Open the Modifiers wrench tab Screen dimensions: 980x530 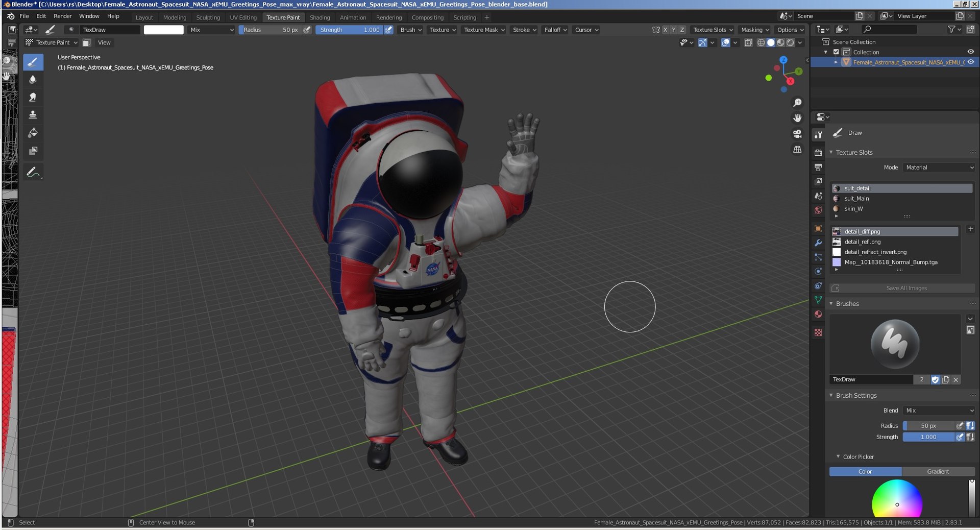(x=818, y=243)
